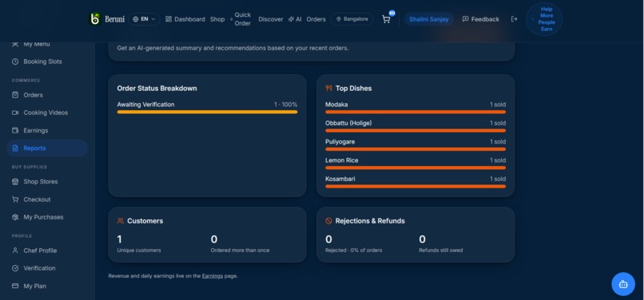
Task: Click the Checkout cart icon
Action: pyautogui.click(x=15, y=199)
